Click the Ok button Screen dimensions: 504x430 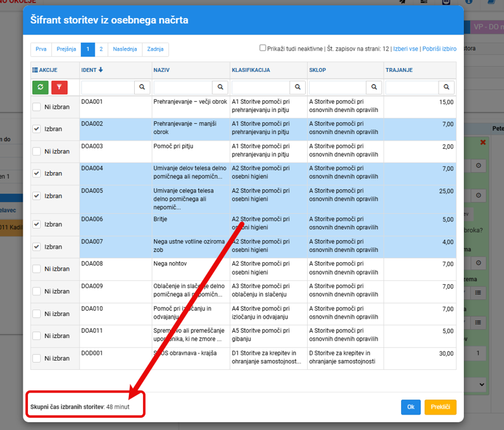click(411, 407)
